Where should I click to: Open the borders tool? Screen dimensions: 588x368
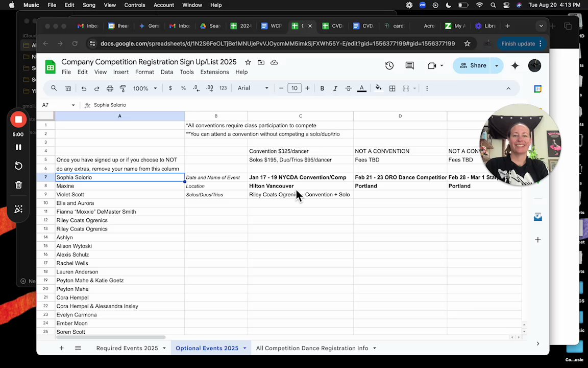pyautogui.click(x=392, y=88)
